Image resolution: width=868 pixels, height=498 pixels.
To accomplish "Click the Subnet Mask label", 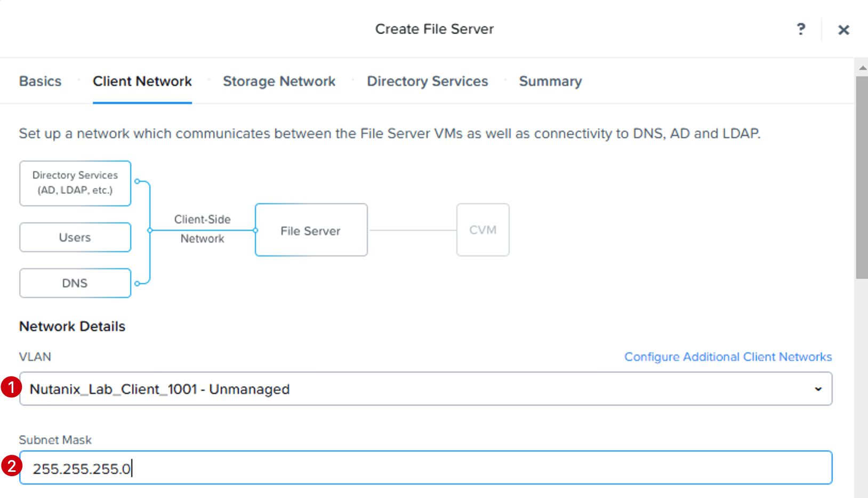I will pyautogui.click(x=55, y=440).
